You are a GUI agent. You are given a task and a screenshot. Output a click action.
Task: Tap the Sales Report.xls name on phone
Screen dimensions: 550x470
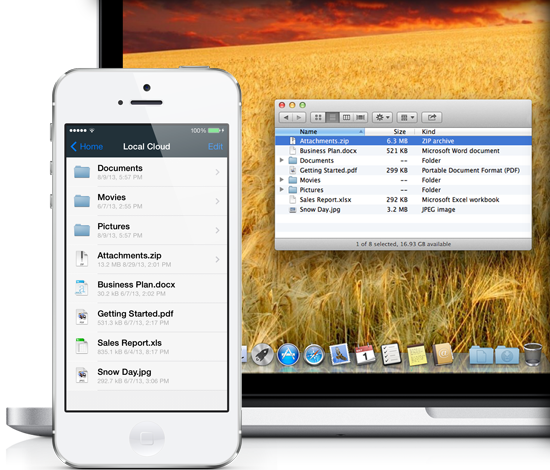point(129,343)
